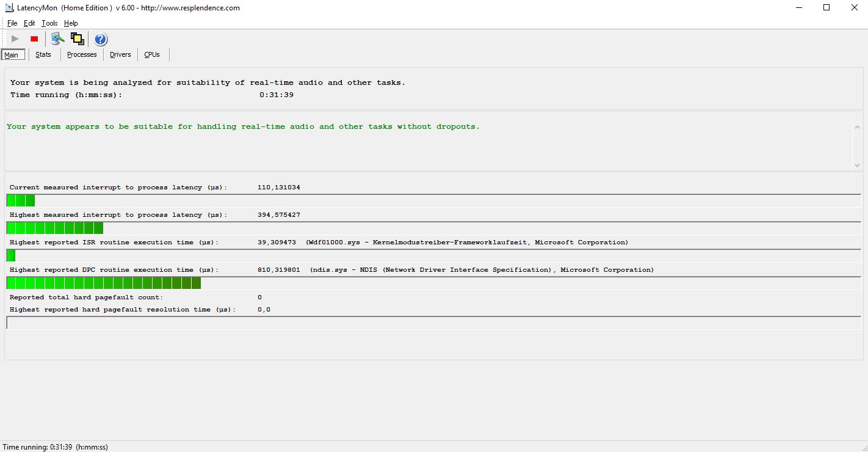Stop monitoring with the red stop icon
The width and height of the screenshot is (868, 452).
click(x=34, y=39)
